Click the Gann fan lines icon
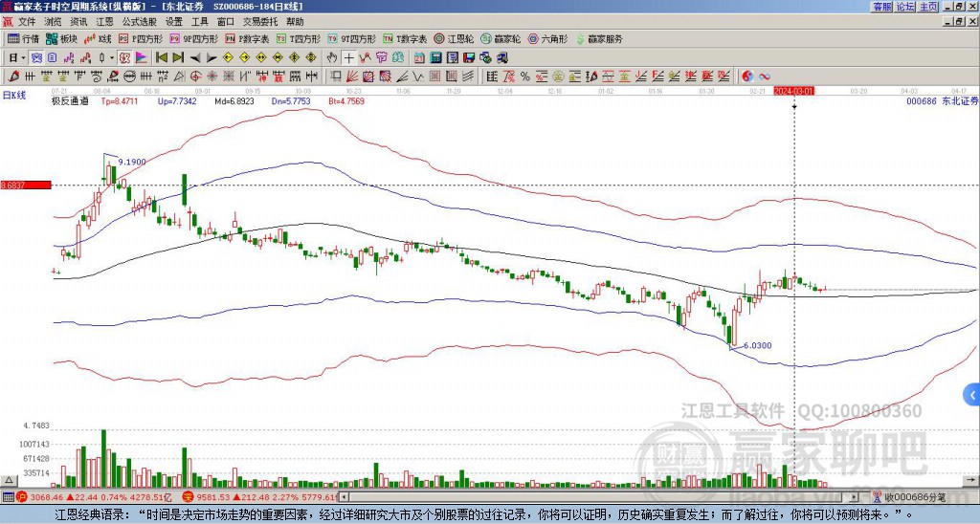Image resolution: width=980 pixels, height=524 pixels. [x=351, y=76]
